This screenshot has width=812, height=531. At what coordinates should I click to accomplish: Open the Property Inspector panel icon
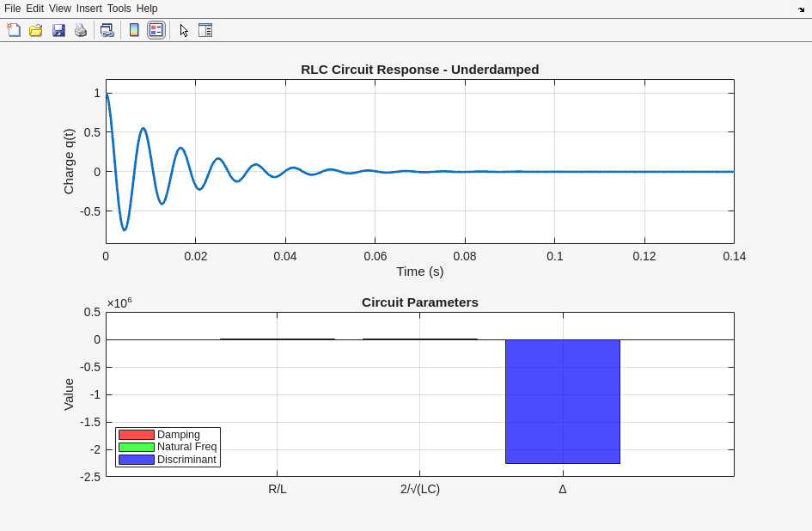tap(205, 30)
